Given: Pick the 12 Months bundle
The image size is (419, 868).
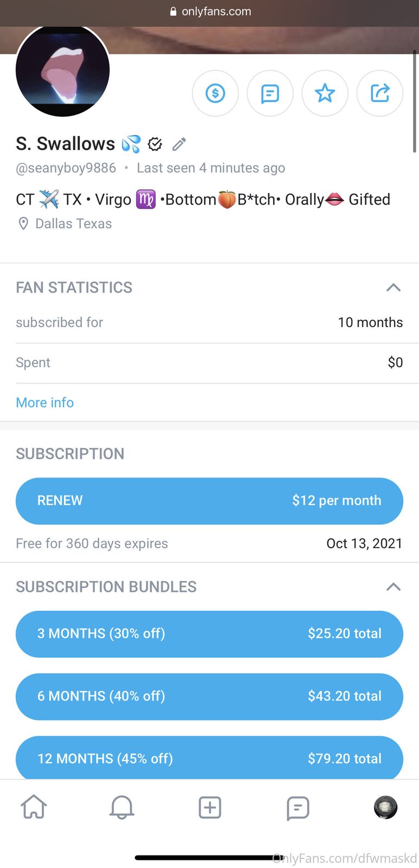Looking at the screenshot, I should [x=210, y=758].
